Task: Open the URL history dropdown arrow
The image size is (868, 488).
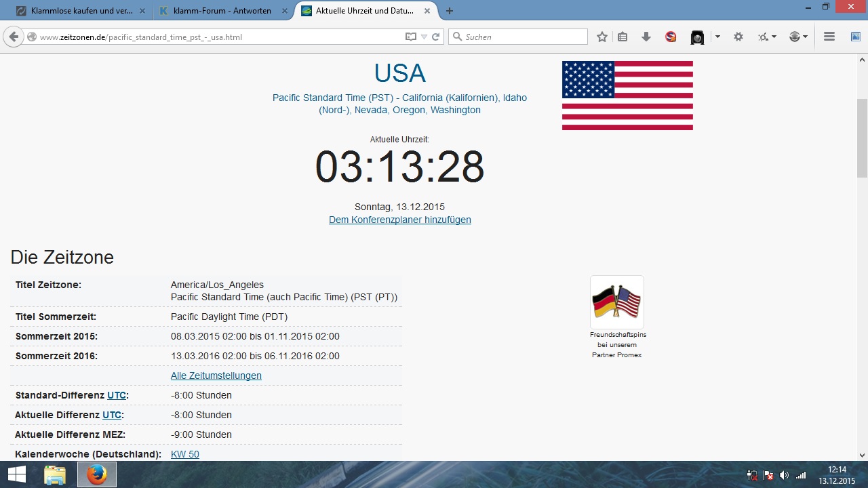Action: tap(424, 37)
